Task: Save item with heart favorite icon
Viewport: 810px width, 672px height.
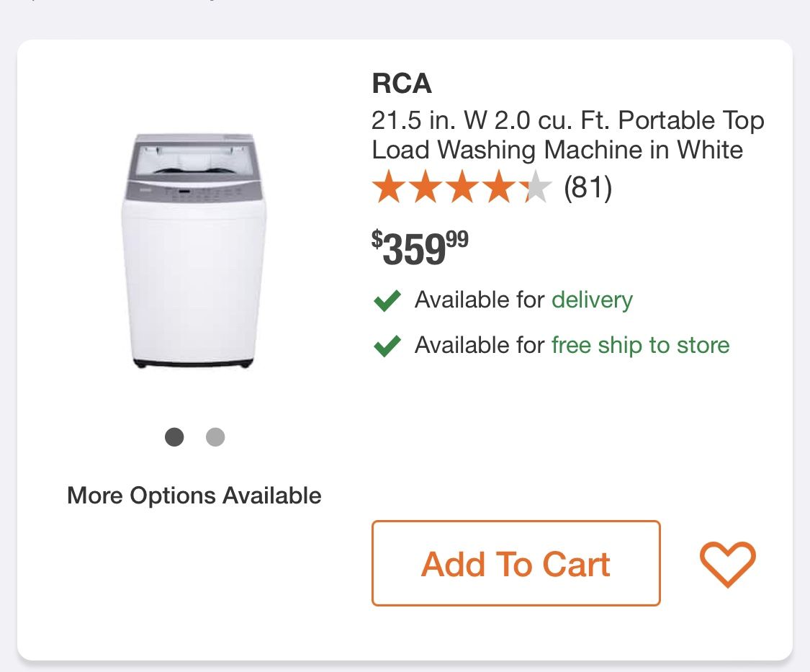Action: [x=727, y=564]
